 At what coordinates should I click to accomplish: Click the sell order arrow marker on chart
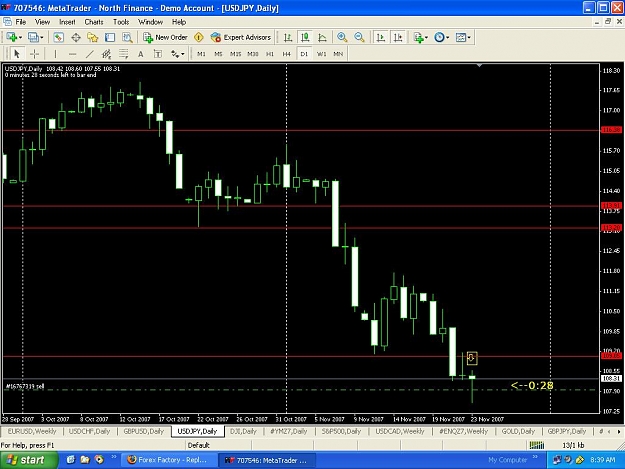[472, 358]
